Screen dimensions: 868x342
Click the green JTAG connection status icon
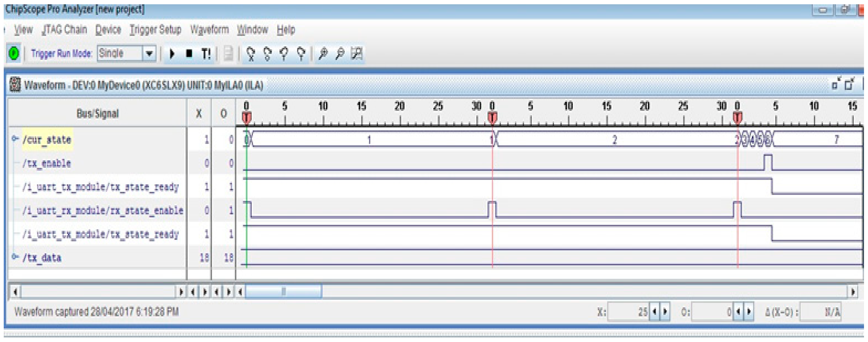click(14, 54)
